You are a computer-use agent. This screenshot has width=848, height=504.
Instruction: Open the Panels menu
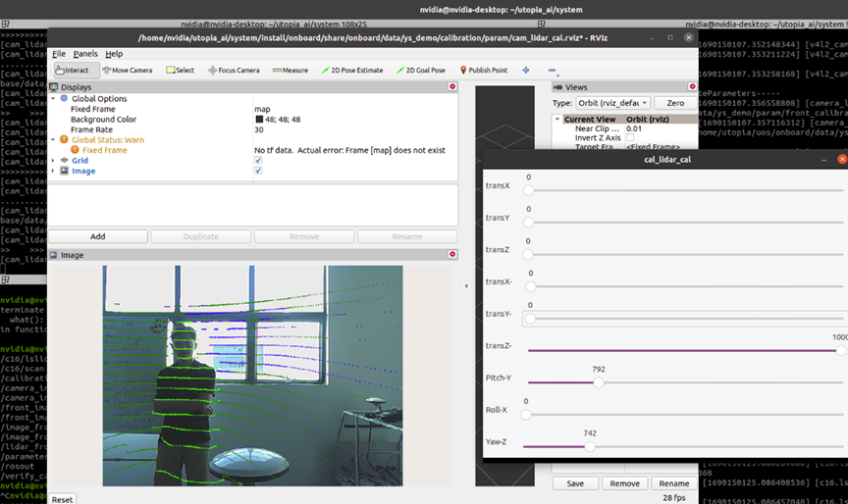[85, 54]
